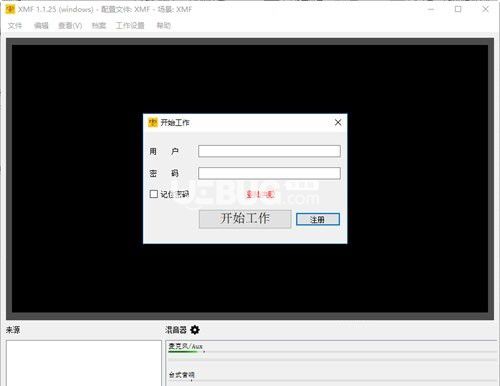Open the 文件 menu

pos(15,25)
